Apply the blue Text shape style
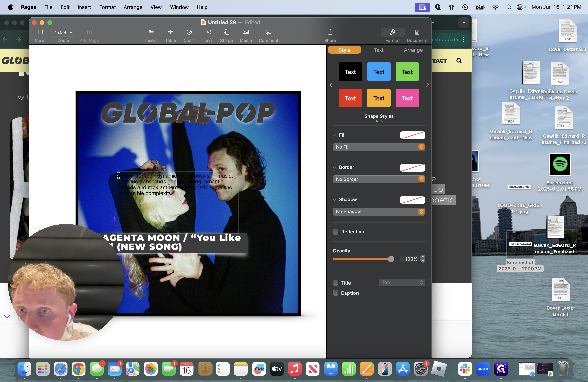 379,72
